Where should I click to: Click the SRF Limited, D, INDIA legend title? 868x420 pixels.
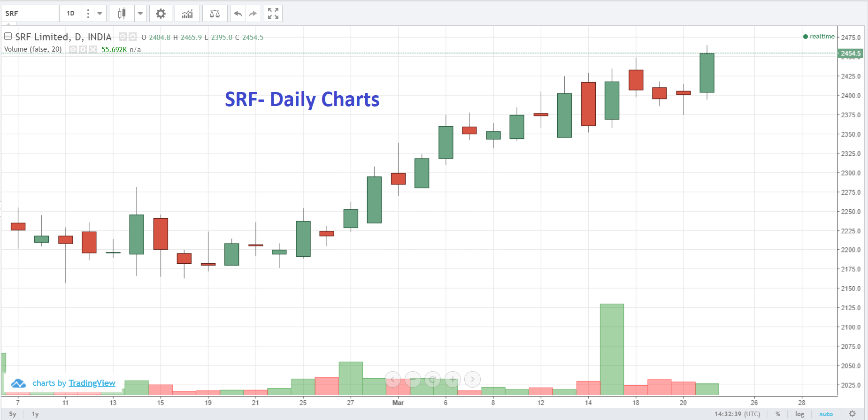63,37
